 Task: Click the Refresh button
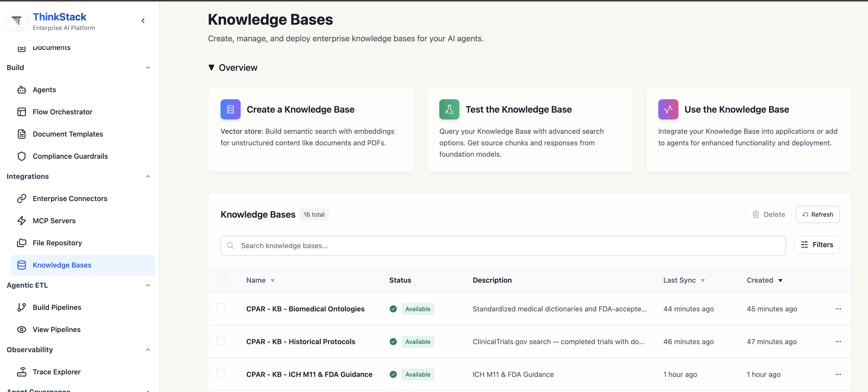pos(817,215)
